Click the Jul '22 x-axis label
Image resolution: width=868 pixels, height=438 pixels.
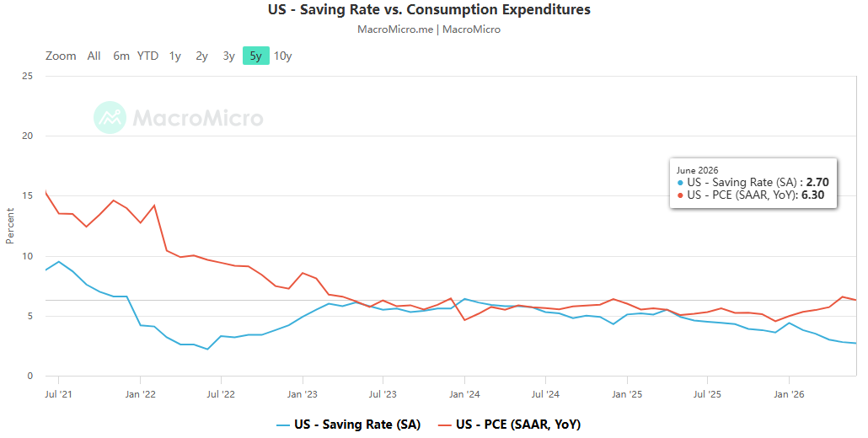point(221,394)
